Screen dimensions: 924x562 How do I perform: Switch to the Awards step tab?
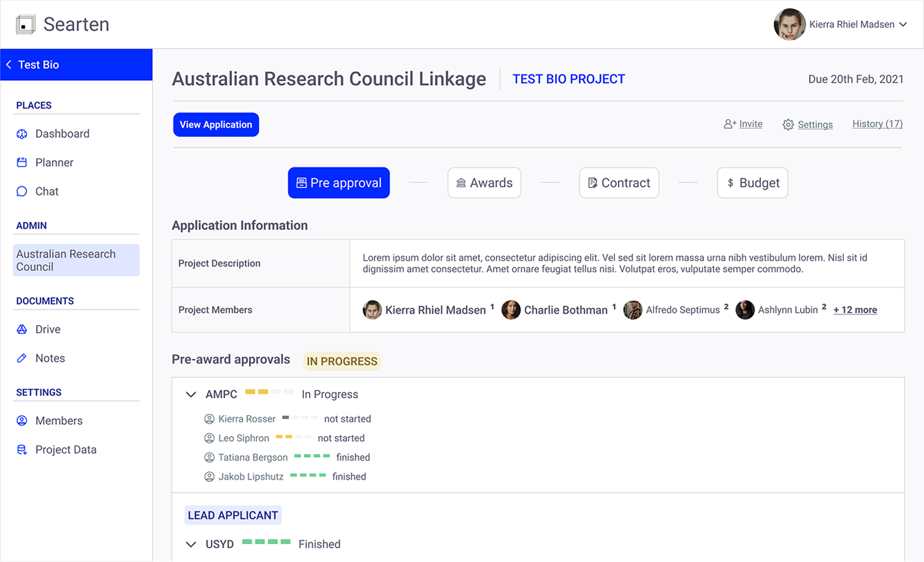coord(484,183)
